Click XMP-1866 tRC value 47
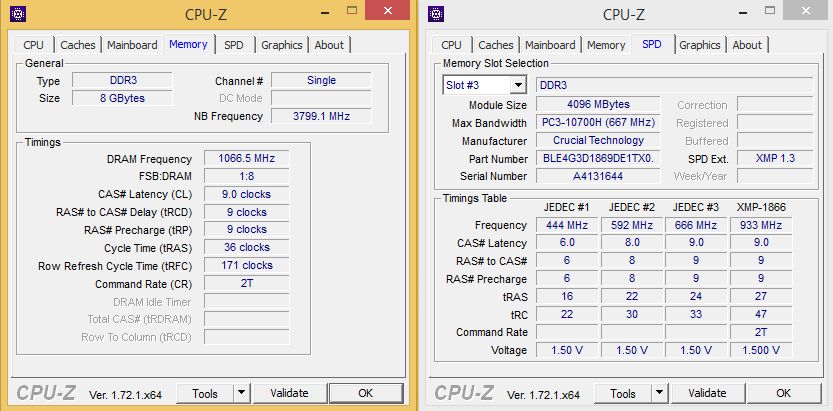This screenshot has height=411, width=833. [x=761, y=314]
